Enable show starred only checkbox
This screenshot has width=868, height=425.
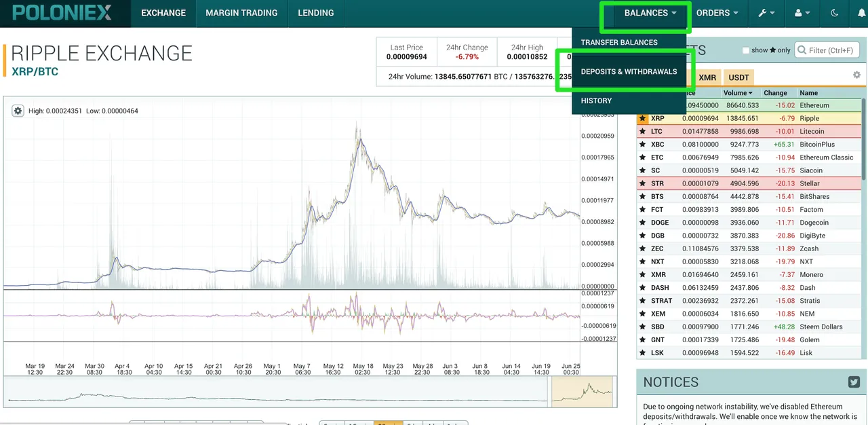pyautogui.click(x=746, y=50)
